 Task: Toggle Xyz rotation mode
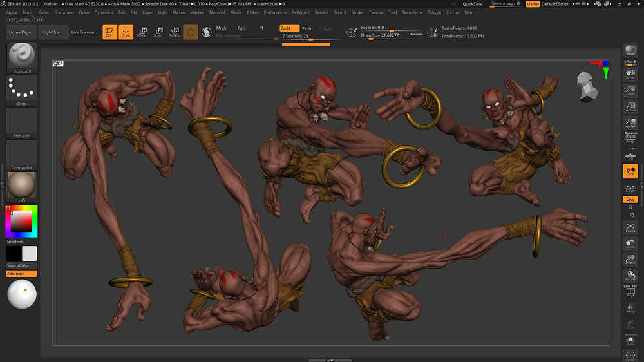(x=630, y=199)
